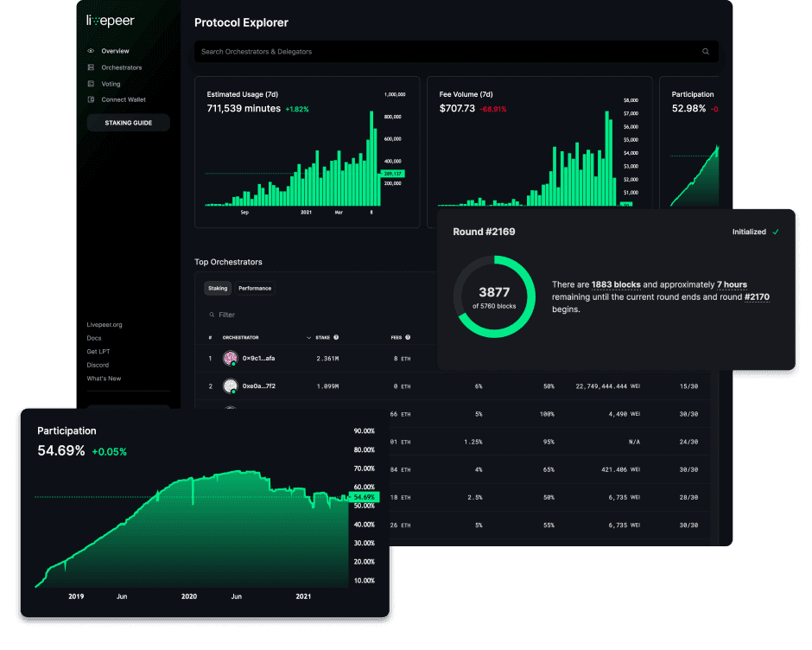Open the Docs link
812x650 pixels.
93,338
